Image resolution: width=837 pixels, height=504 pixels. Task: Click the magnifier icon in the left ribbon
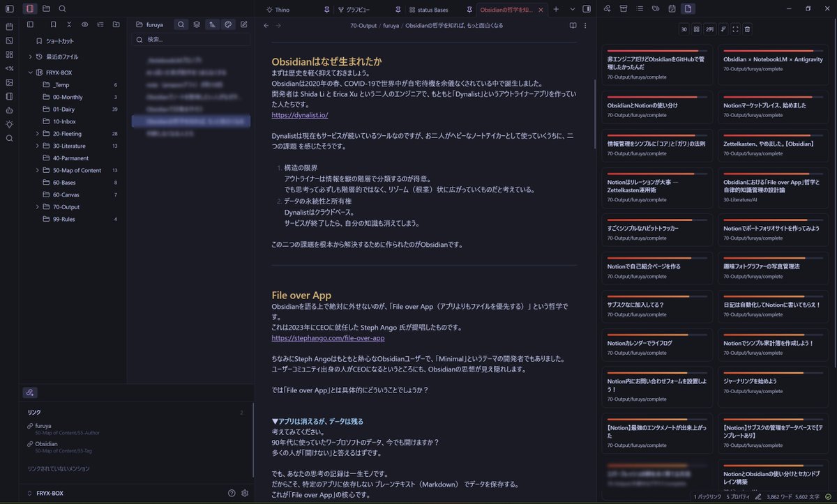click(x=9, y=138)
